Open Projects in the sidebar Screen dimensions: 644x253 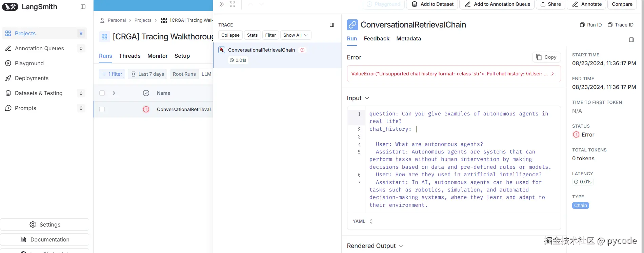coord(44,33)
